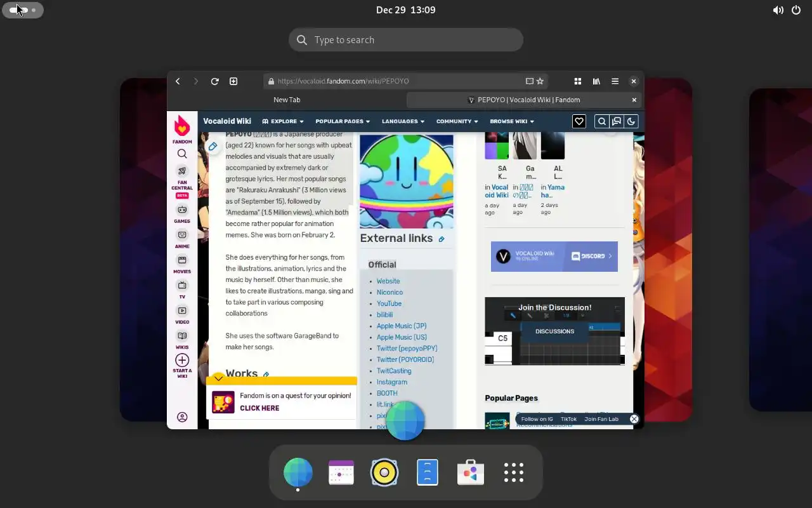This screenshot has width=812, height=508.
Task: Open Anime section in sidebar
Action: (182, 239)
